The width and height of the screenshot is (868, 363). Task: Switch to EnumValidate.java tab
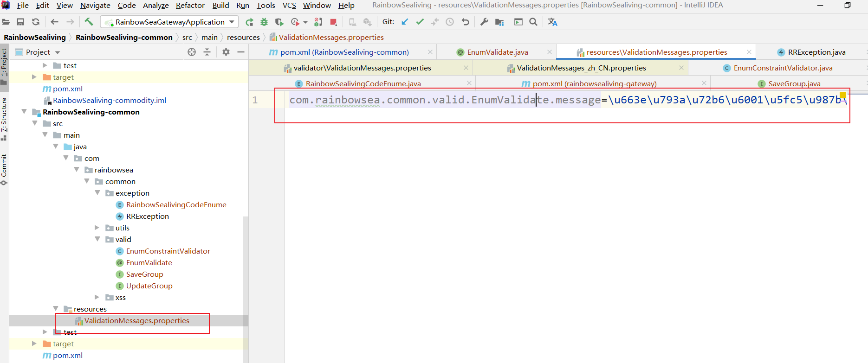tap(497, 52)
